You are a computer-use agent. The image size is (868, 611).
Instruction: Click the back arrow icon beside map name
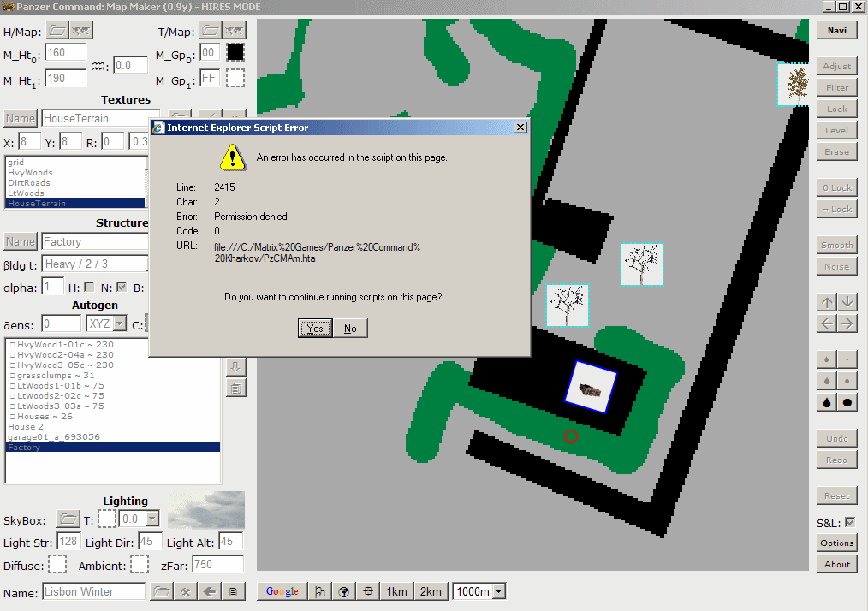tap(209, 591)
